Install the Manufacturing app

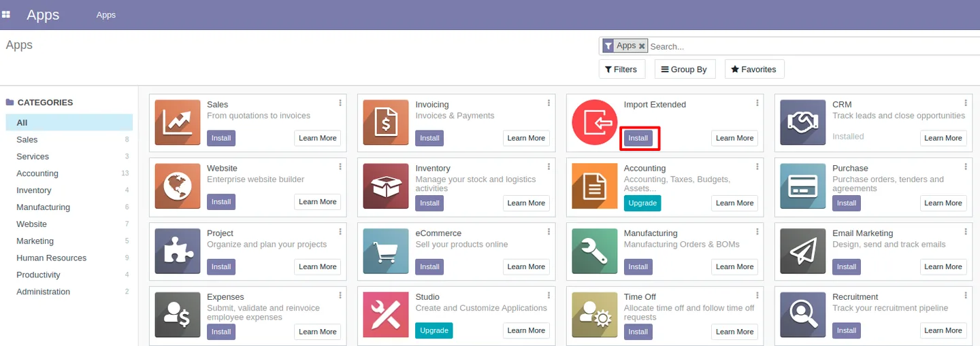point(638,266)
